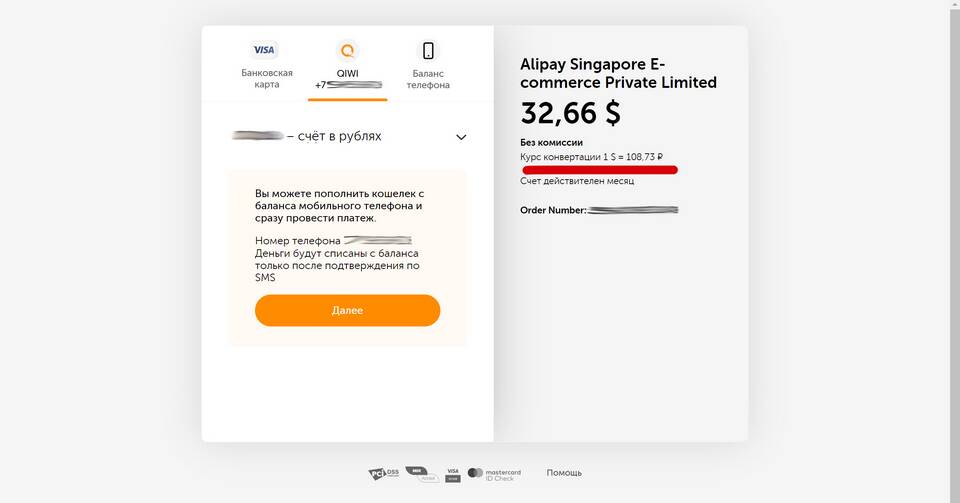Expand the ruble account chevron arrow

point(461,137)
